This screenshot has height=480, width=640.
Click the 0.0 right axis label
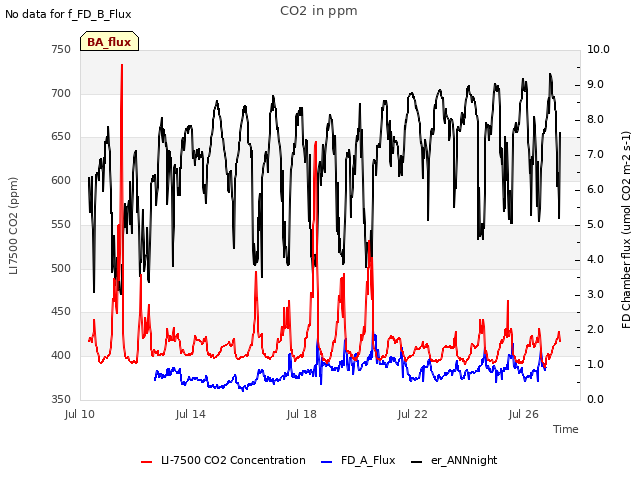(x=595, y=399)
